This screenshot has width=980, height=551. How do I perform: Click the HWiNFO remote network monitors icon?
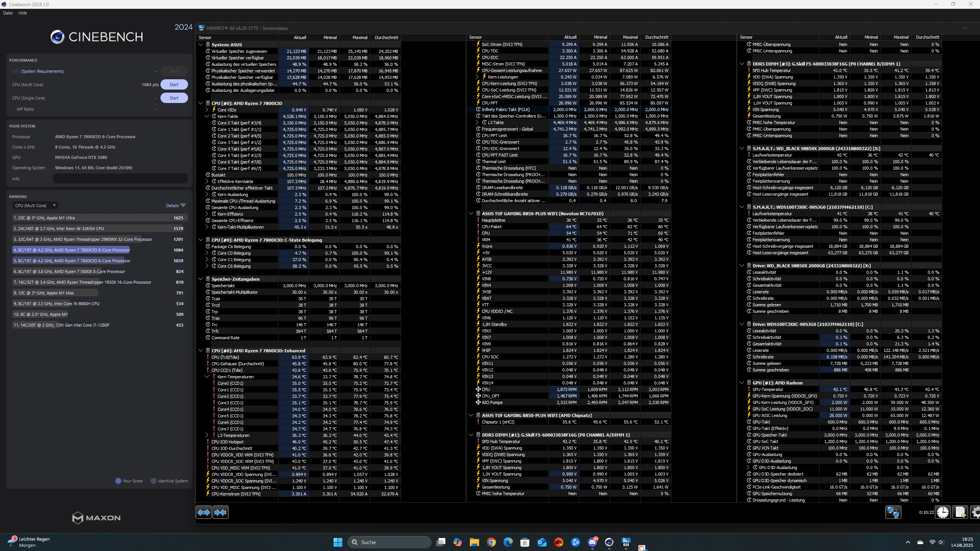(x=893, y=512)
